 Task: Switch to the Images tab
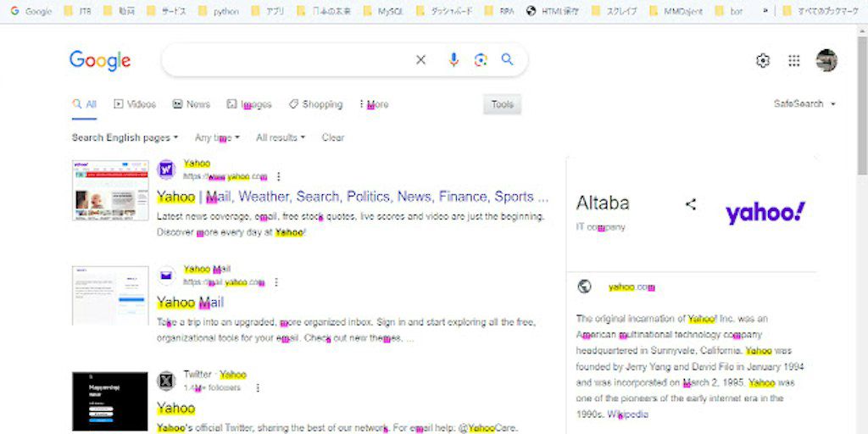click(x=249, y=104)
